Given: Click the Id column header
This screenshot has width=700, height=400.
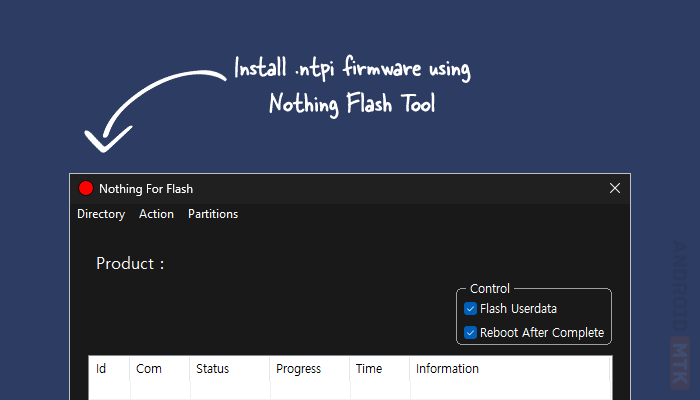Looking at the screenshot, I should pos(101,369).
